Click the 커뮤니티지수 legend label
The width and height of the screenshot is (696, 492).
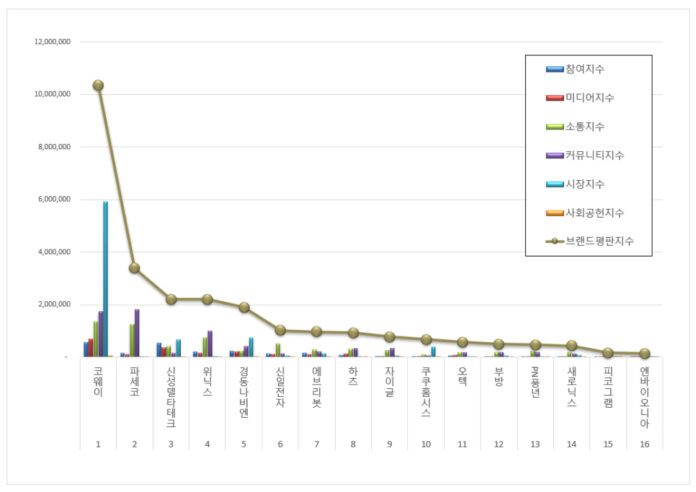[x=594, y=155]
